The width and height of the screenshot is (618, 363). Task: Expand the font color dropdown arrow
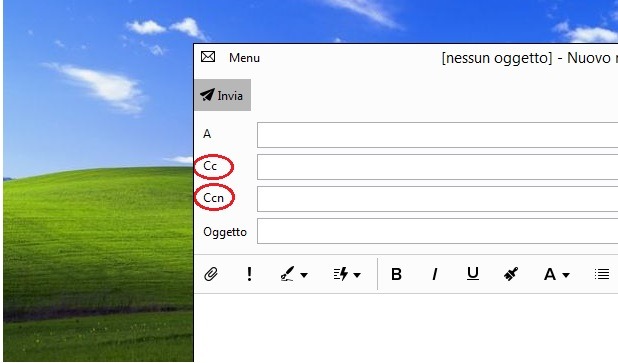pos(566,275)
